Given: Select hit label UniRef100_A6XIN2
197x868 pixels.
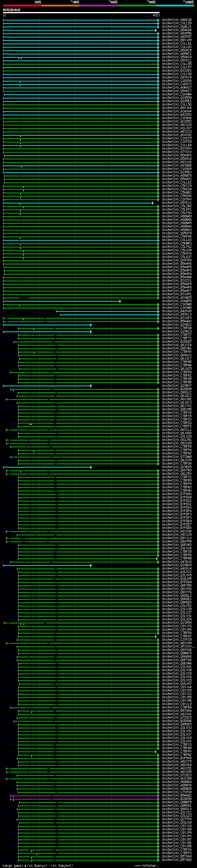Looking at the screenshot, I should coord(176,399).
